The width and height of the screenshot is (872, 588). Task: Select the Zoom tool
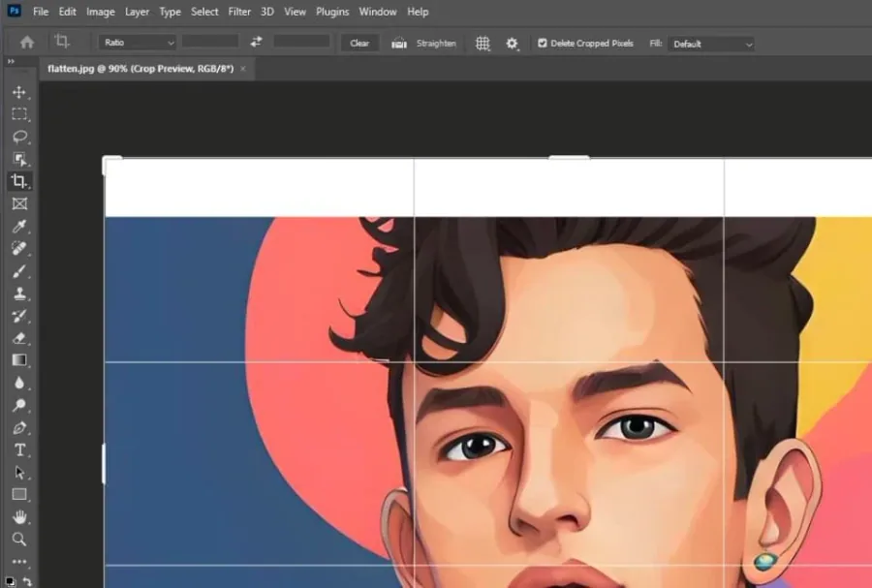click(19, 540)
